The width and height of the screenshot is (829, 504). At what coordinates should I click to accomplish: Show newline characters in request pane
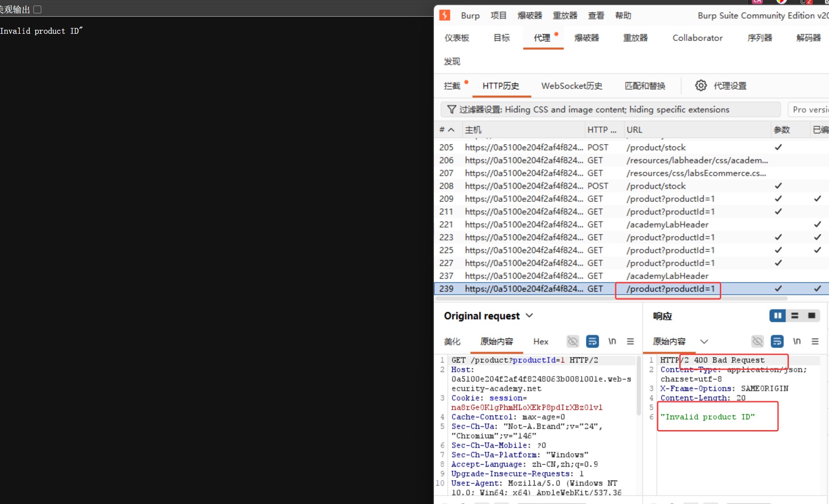(612, 341)
